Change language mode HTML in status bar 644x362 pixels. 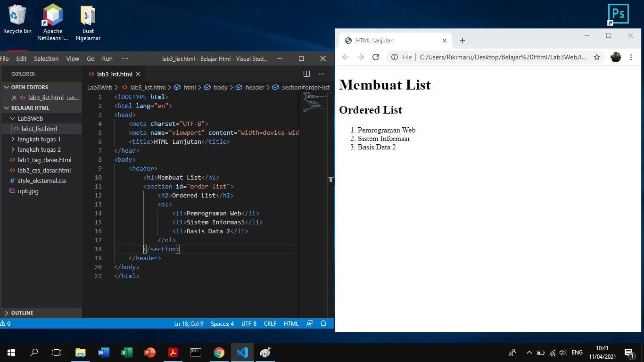tap(291, 324)
